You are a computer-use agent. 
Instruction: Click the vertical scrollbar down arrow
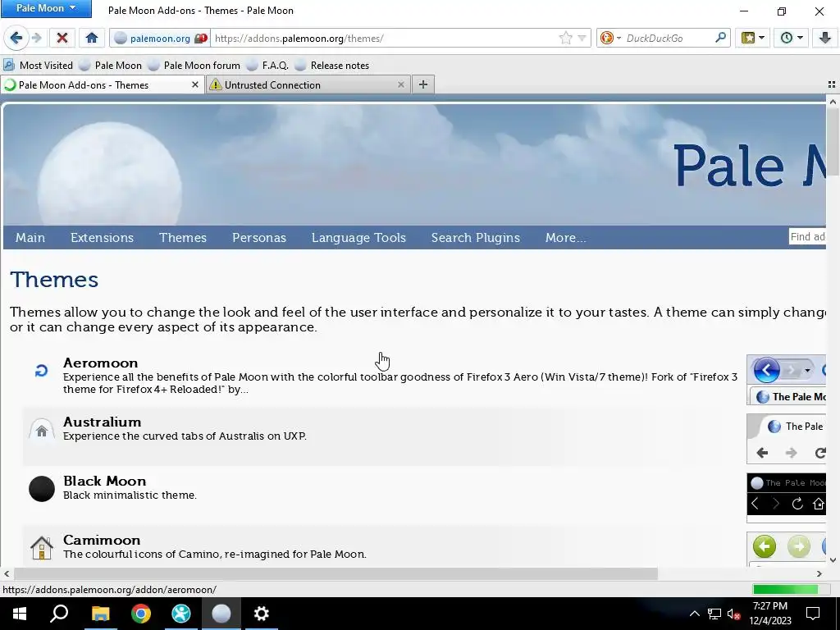[x=833, y=560]
